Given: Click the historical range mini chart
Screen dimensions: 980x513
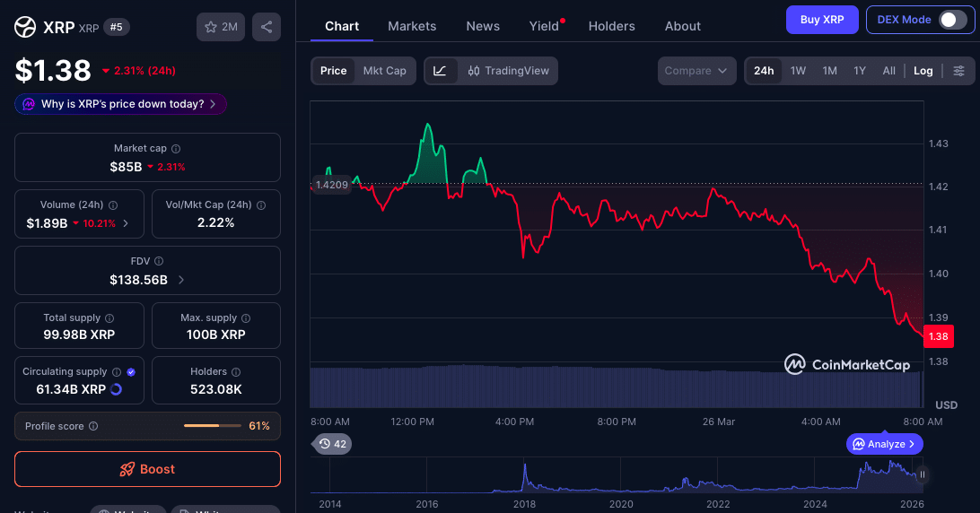Looking at the screenshot, I should (x=617, y=475).
